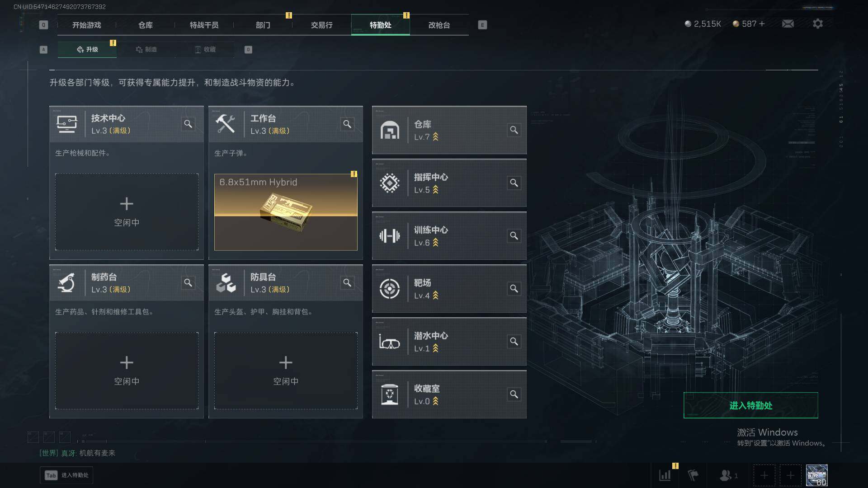Inspect 仓库 facility with magnifier icon
The height and width of the screenshot is (488, 868).
click(514, 130)
